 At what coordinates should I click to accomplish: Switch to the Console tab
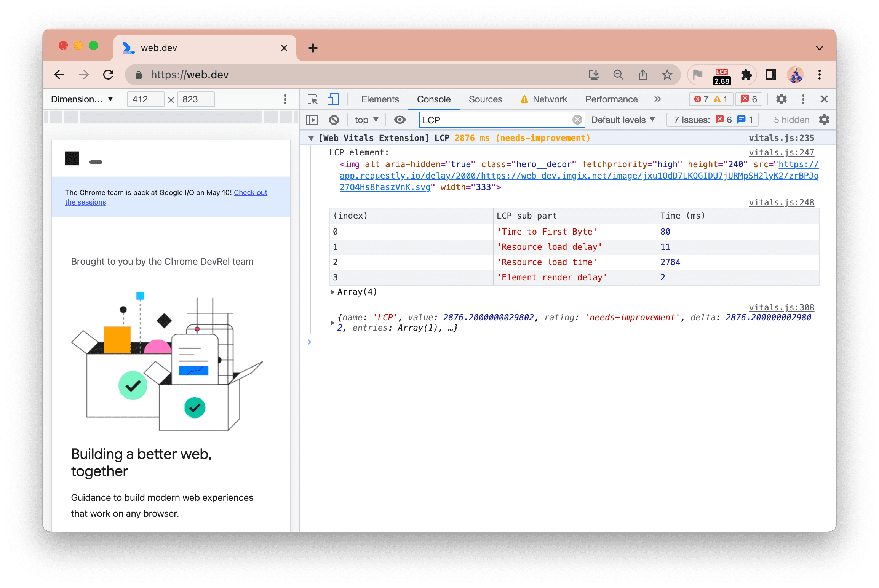click(433, 98)
